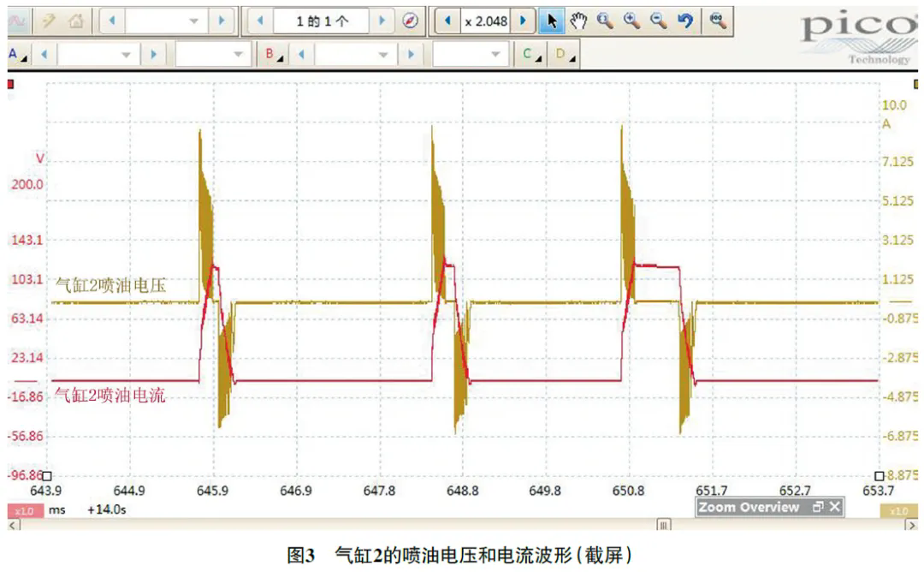Select the zoom-out magnifier tool
The height and width of the screenshot is (572, 924).
(x=658, y=21)
